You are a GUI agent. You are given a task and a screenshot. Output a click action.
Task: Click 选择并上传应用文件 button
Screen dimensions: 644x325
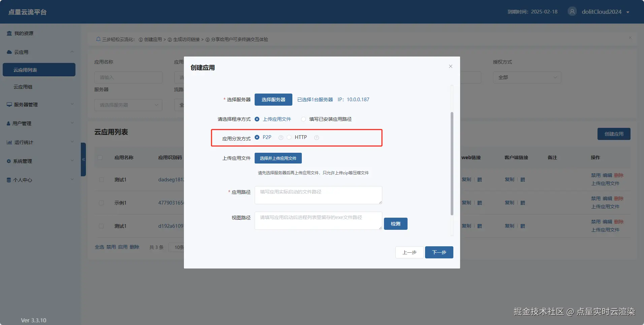pos(278,158)
